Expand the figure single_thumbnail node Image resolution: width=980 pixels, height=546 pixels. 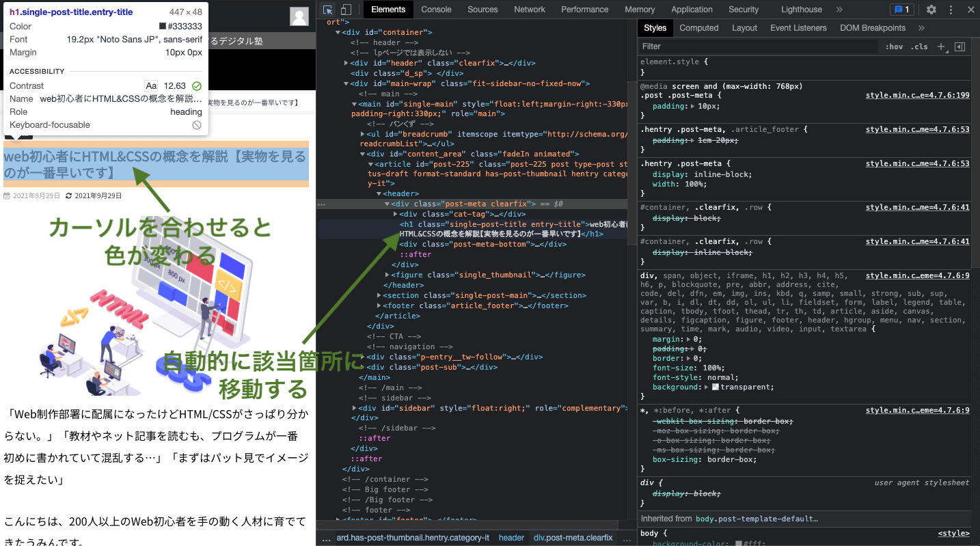(387, 275)
